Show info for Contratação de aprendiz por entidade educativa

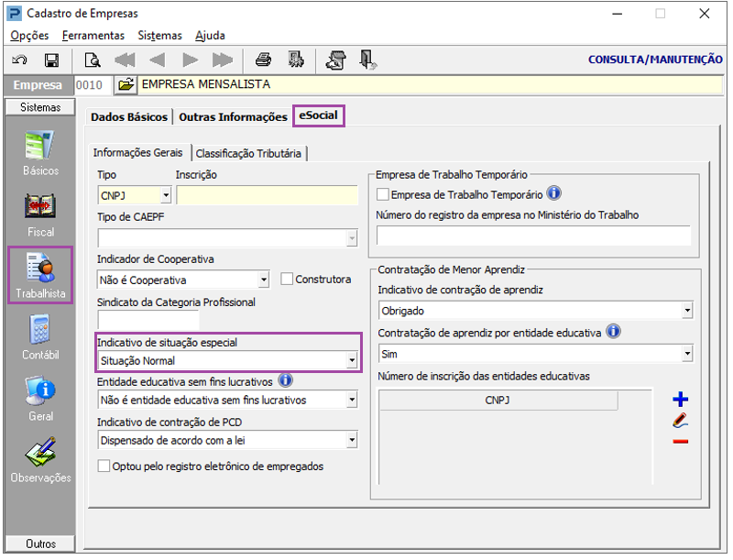(x=613, y=332)
